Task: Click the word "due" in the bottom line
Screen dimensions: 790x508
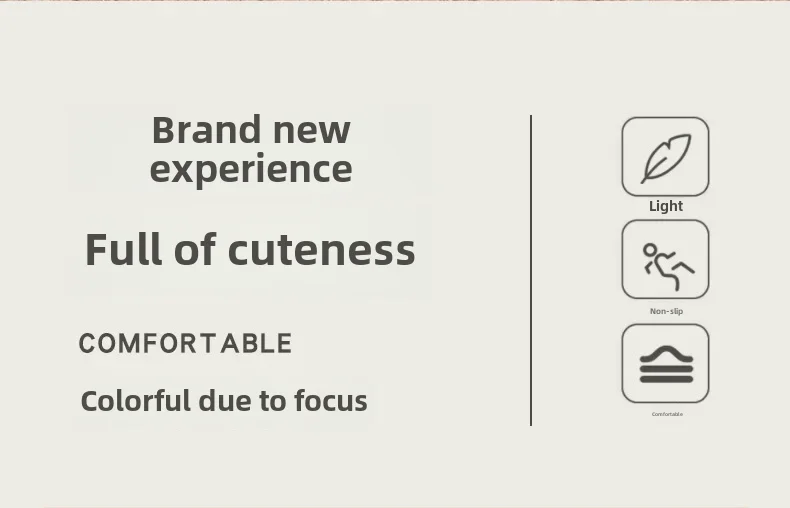Action: pos(226,401)
